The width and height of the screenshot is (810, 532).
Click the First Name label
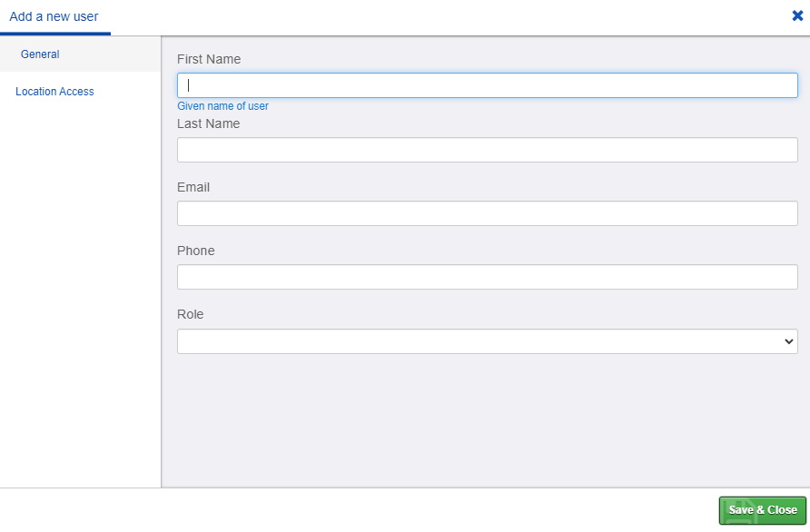pos(209,59)
